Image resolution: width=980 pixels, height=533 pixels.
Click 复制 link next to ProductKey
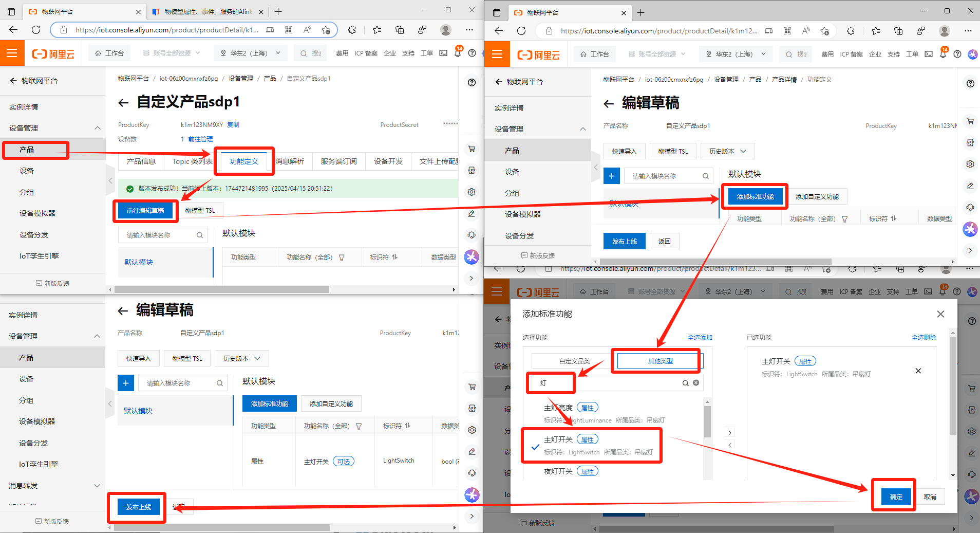click(x=233, y=125)
